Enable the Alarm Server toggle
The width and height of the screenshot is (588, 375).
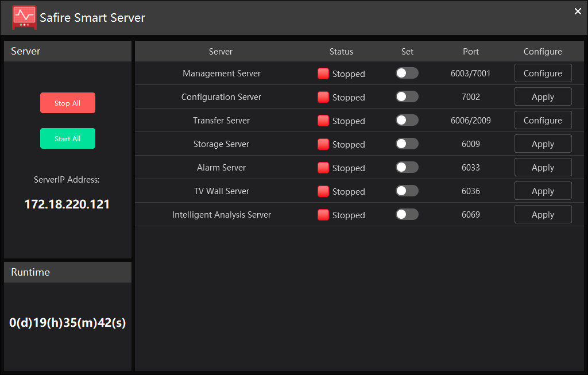(407, 167)
